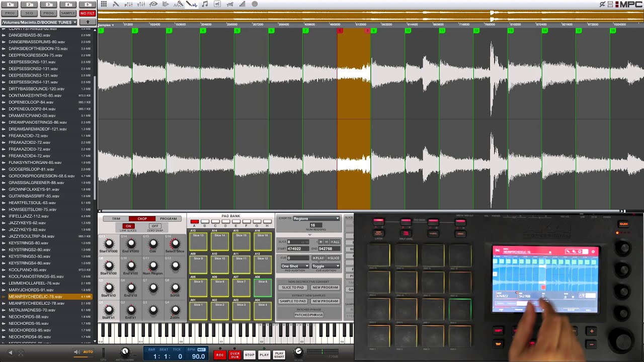644x362 pixels.
Task: Click the Scroll Q8 knob
Action: click(x=175, y=288)
